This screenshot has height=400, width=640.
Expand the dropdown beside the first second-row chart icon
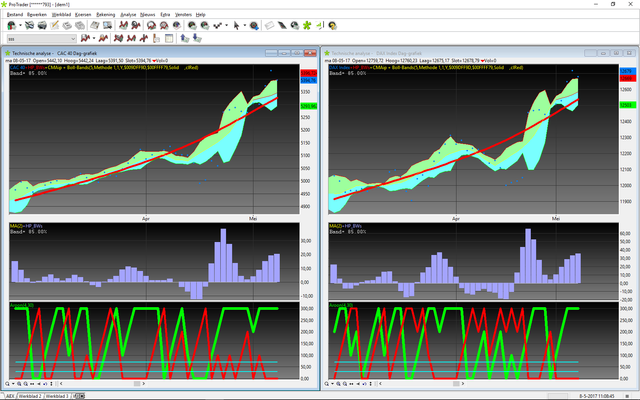point(94,38)
